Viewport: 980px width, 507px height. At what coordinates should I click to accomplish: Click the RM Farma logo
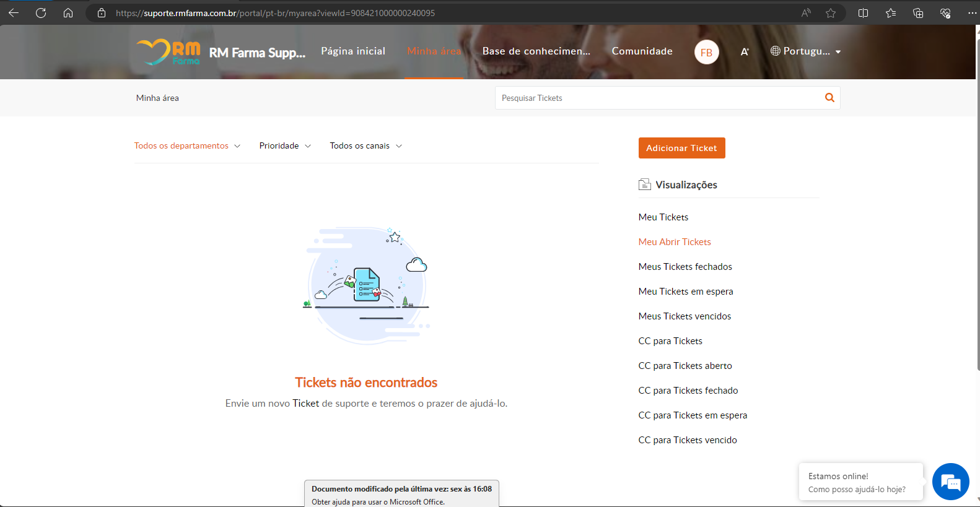click(x=168, y=52)
